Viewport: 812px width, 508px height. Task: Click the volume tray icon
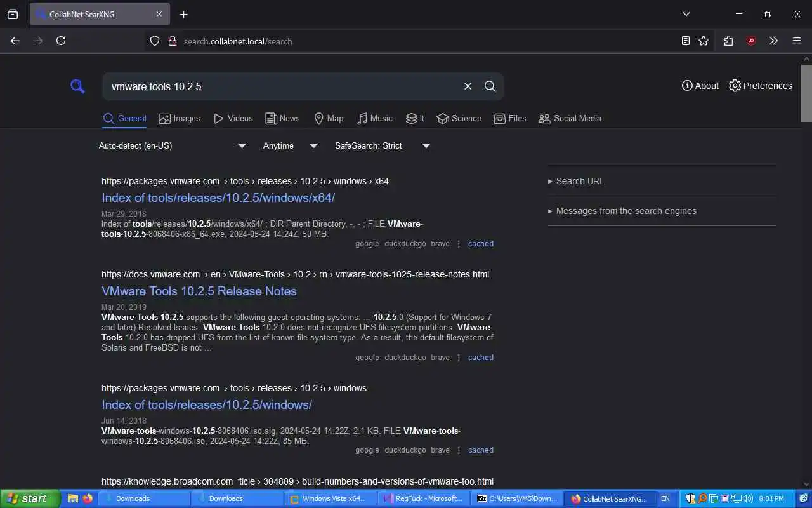tap(748, 498)
